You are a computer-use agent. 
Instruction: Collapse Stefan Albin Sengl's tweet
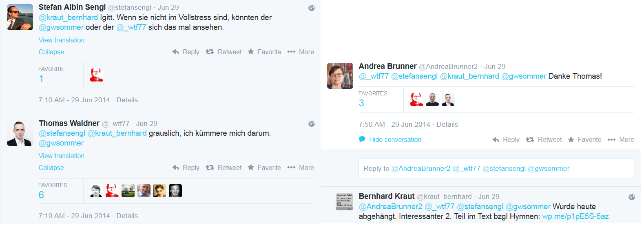tap(51, 52)
